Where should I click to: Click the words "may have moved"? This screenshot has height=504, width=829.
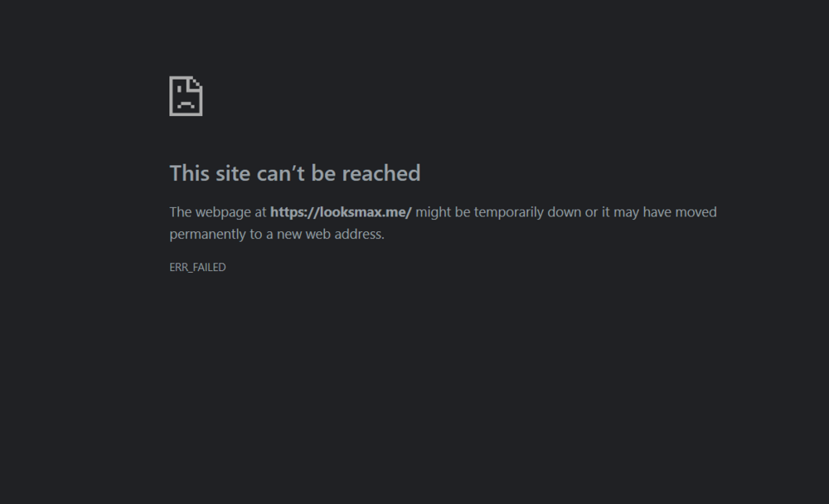pos(665,212)
